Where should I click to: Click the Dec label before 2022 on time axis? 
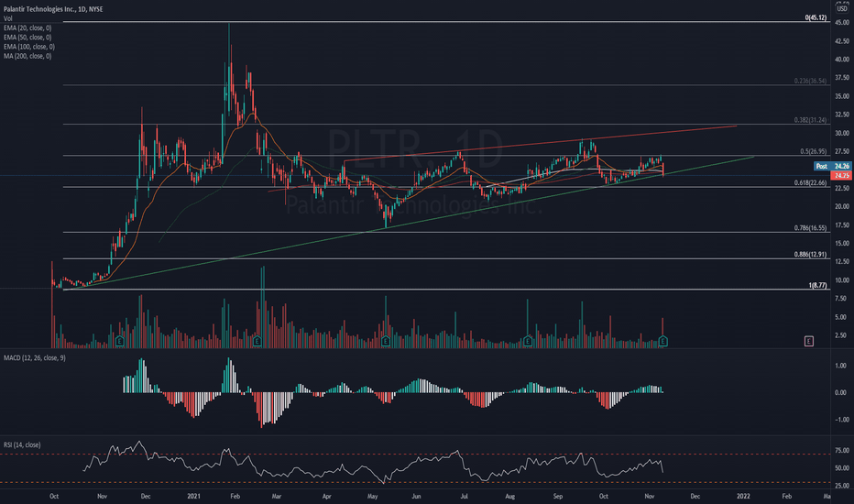point(695,497)
